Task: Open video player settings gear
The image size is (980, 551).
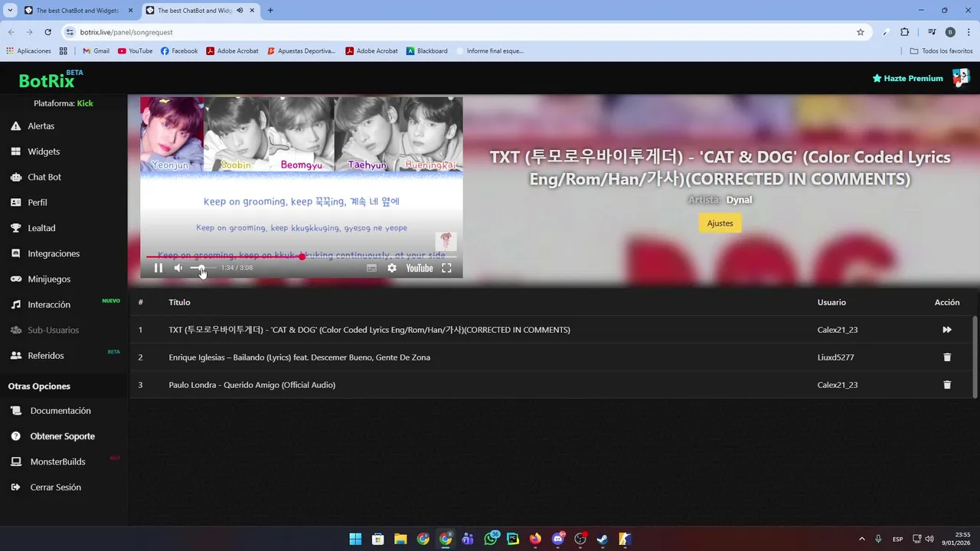Action: [392, 268]
